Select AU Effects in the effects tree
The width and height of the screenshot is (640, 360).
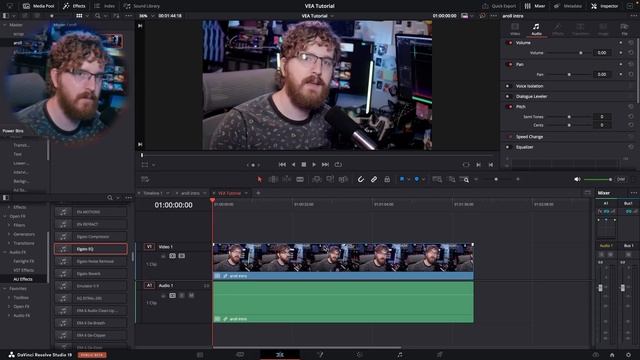[23, 279]
